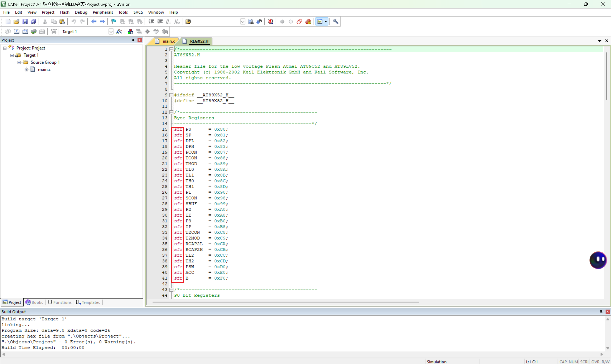Click the editor horizontal scrollbar
The height and width of the screenshot is (364, 611).
pos(285,302)
